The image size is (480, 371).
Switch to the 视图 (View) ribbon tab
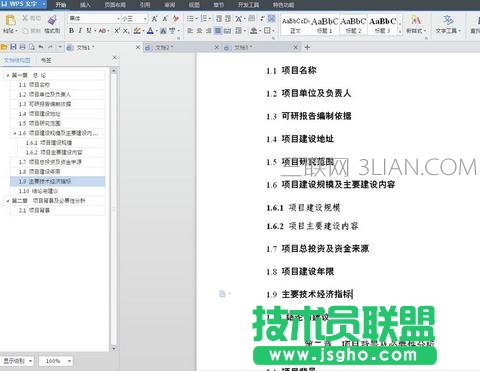tap(194, 5)
